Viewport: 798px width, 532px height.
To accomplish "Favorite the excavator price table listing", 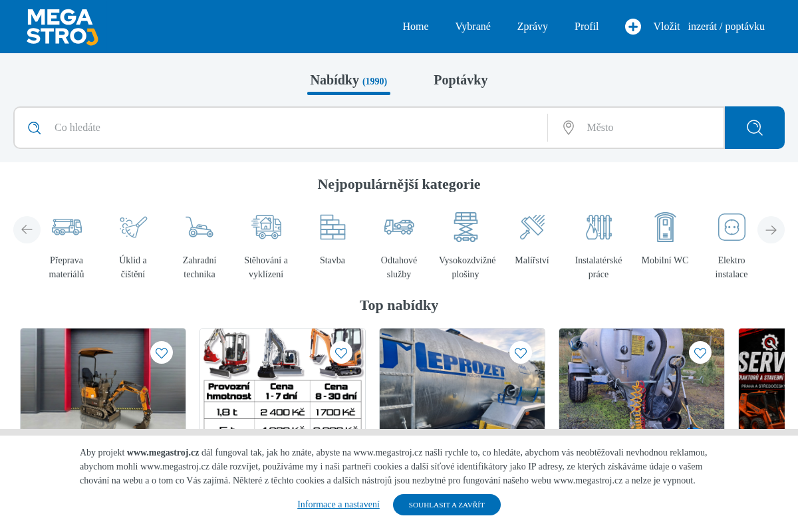I will (x=341, y=352).
